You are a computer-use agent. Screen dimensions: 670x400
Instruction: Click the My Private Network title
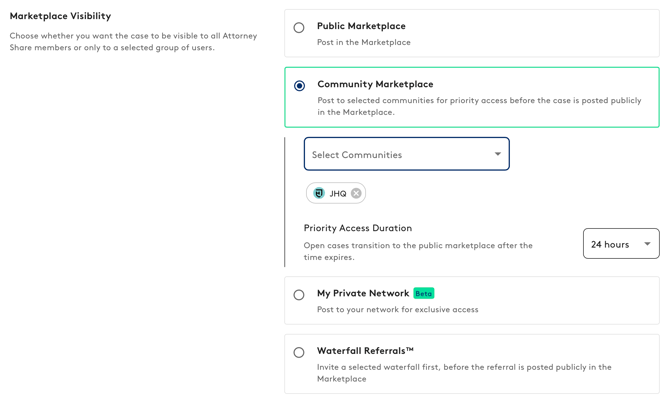363,293
